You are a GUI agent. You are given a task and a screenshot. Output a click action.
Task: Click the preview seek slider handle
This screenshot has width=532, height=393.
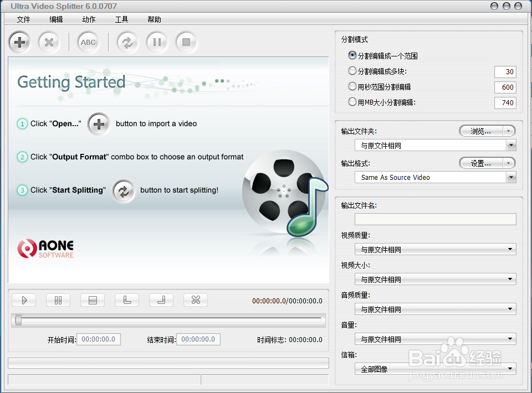(18, 320)
